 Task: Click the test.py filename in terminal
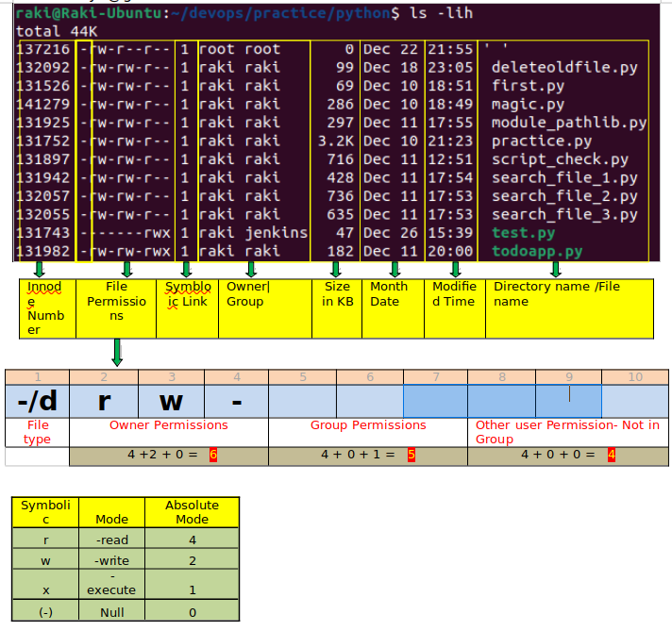pyautogui.click(x=523, y=233)
